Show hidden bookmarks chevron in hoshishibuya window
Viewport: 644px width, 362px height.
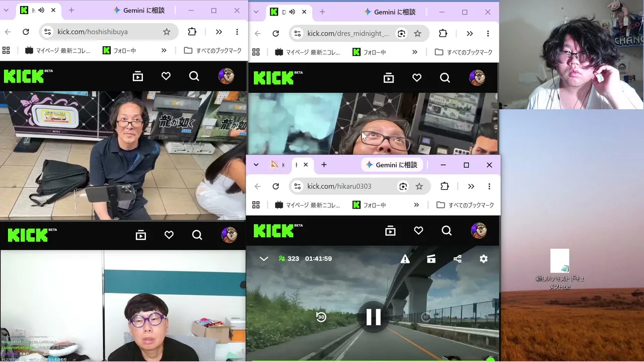pyautogui.click(x=164, y=50)
